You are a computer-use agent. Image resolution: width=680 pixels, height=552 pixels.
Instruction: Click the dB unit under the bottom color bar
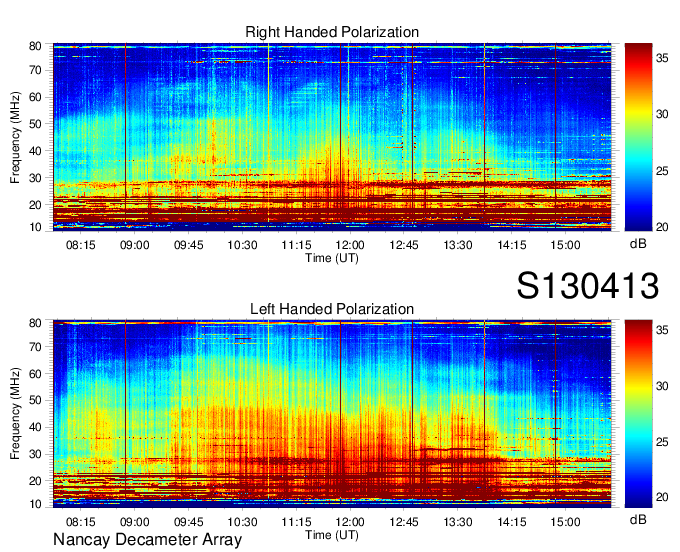tap(638, 519)
